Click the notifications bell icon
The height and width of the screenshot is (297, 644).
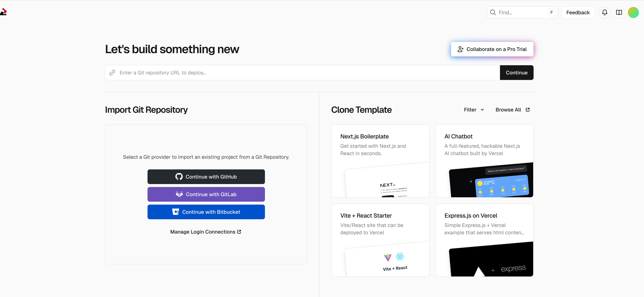click(x=605, y=12)
